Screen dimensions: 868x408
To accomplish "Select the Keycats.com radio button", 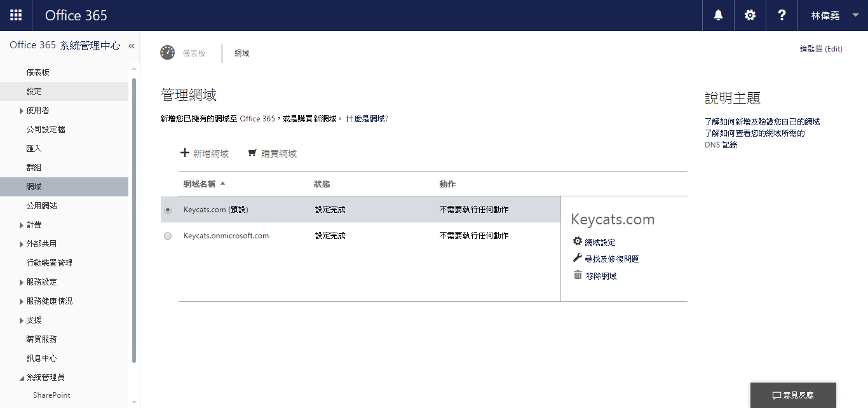I will (168, 209).
